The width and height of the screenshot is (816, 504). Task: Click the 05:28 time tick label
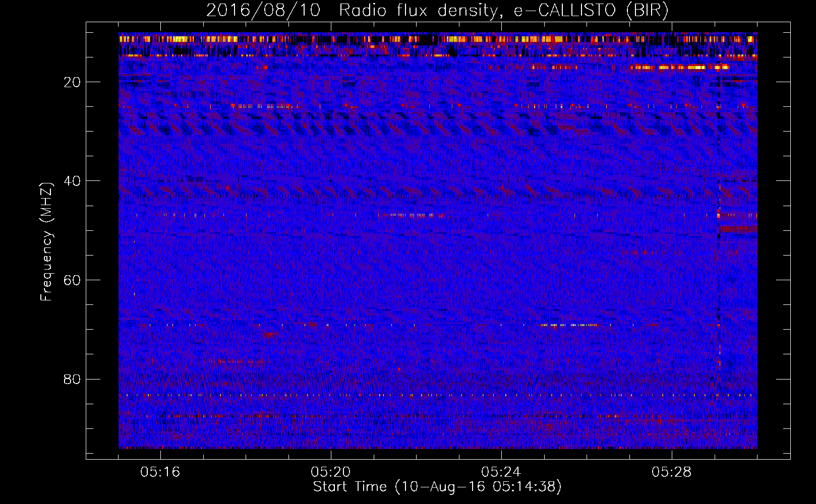672,472
